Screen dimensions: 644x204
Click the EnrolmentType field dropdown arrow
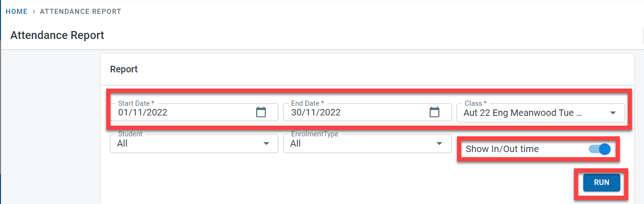(439, 144)
